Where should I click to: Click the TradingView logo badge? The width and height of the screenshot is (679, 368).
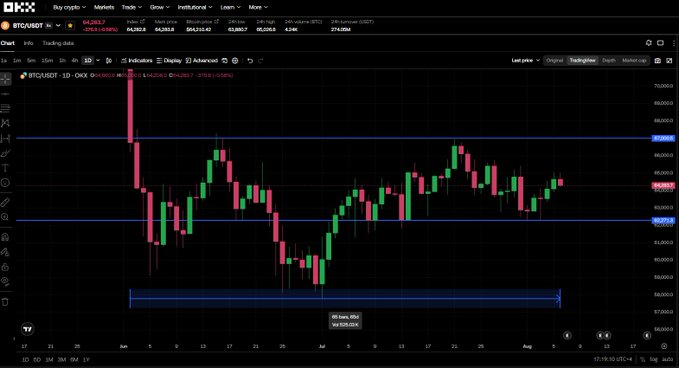click(x=27, y=329)
